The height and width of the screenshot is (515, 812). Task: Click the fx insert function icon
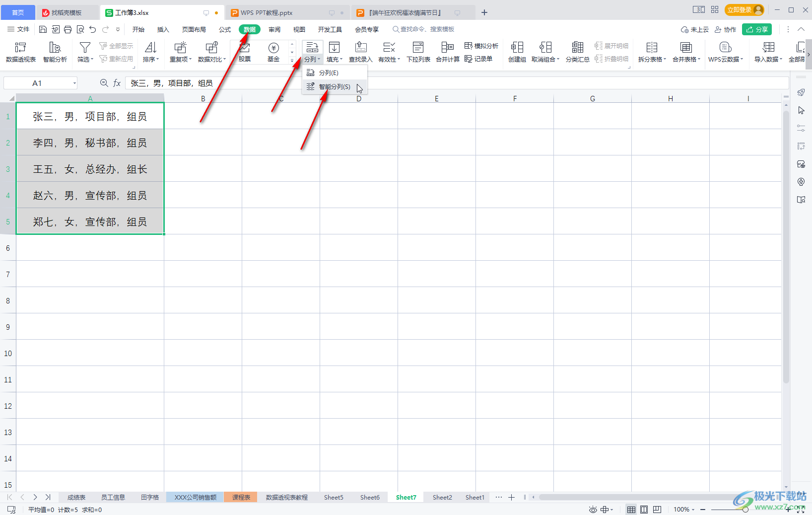click(117, 83)
